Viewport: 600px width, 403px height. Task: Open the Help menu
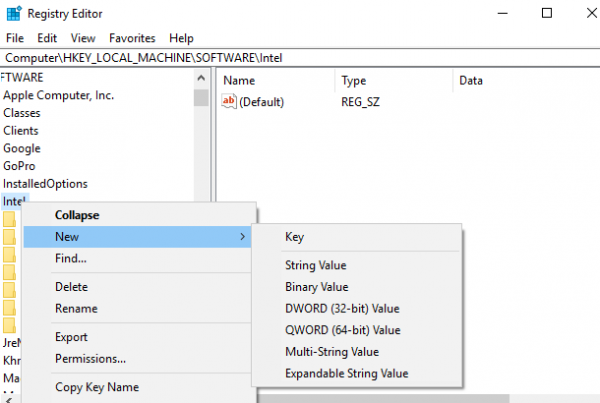[182, 38]
